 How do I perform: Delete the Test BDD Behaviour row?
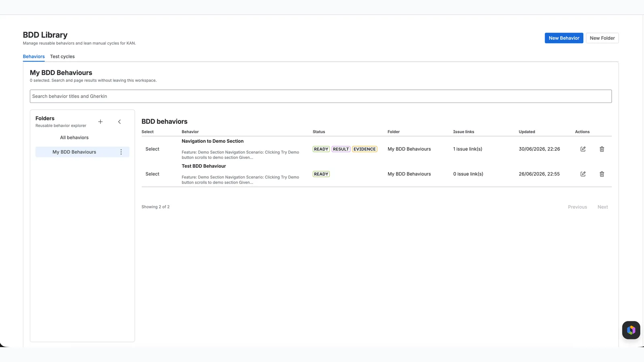click(x=602, y=174)
